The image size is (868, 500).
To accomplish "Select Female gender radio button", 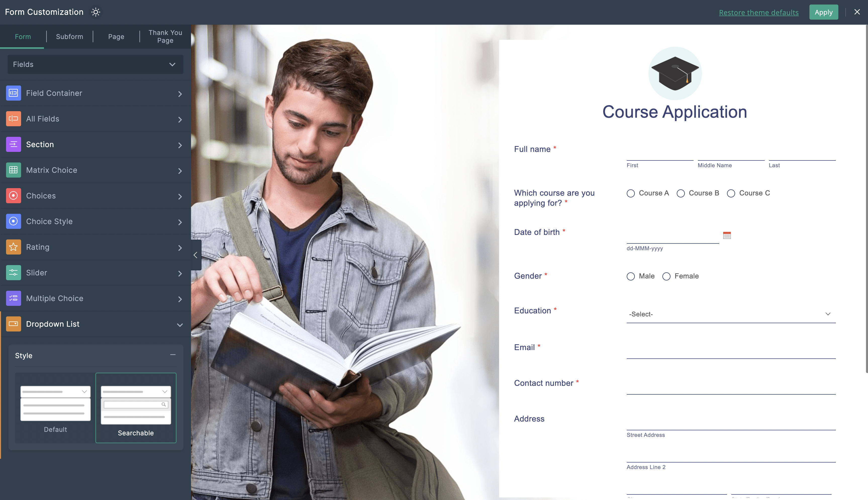I will [x=666, y=276].
